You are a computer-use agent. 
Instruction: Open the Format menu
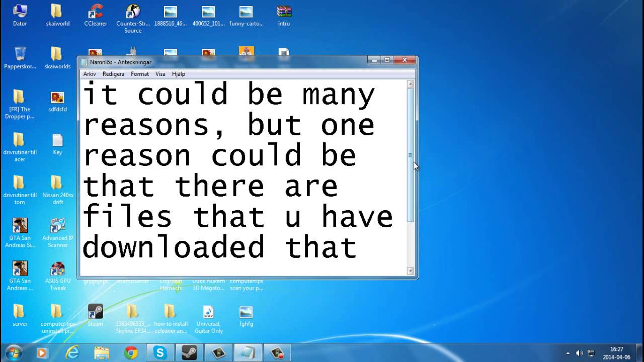(140, 74)
